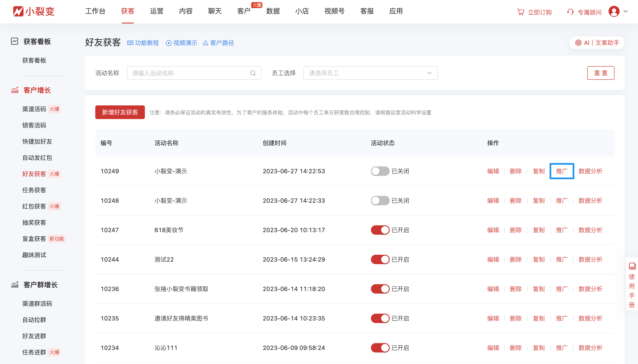Click the 客户增长 chart icon in sidebar
Image resolution: width=638 pixels, height=364 pixels.
point(15,90)
